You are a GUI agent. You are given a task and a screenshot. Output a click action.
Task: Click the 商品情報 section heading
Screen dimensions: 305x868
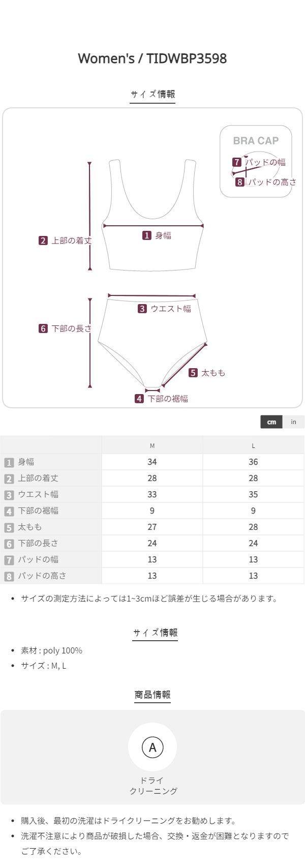coord(152,695)
